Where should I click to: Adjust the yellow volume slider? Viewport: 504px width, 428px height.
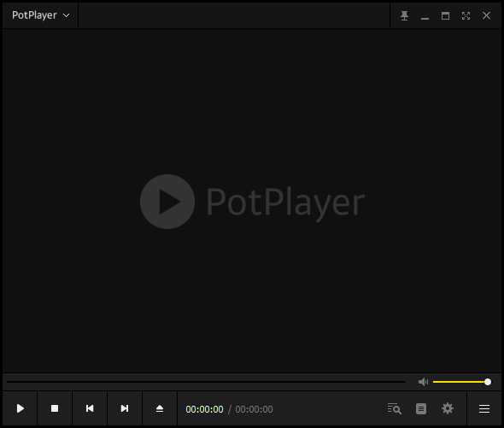462,382
